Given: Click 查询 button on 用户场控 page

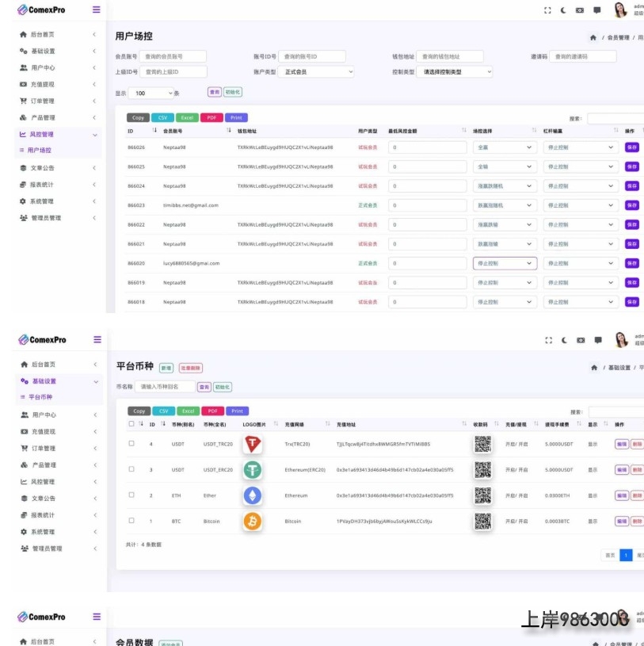Looking at the screenshot, I should pyautogui.click(x=215, y=92).
